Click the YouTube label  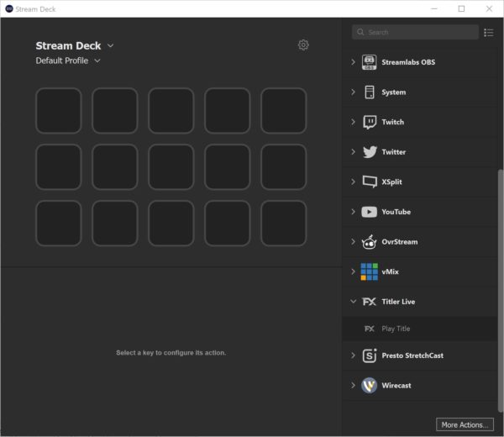(x=396, y=212)
